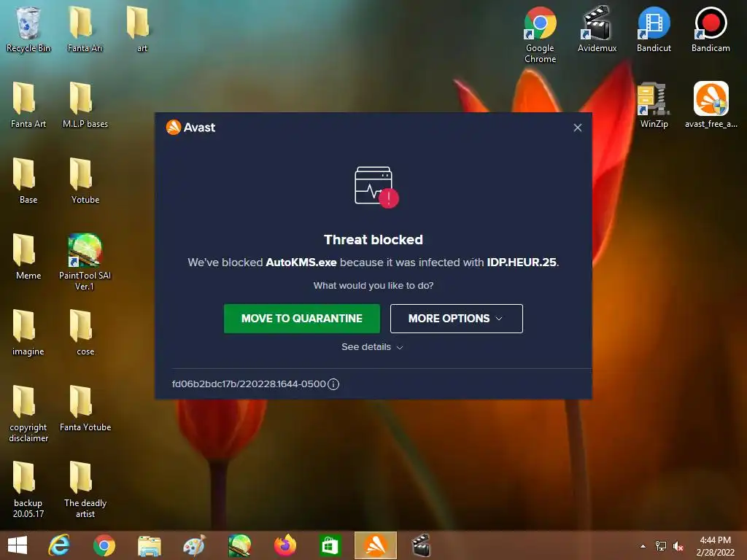Viewport: 747px width, 560px height.
Task: Click IDP.HEUR.25 threat name
Action: tap(521, 262)
